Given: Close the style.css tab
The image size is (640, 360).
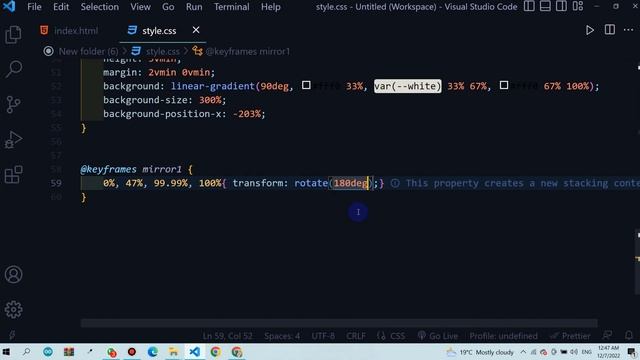Looking at the screenshot, I should [x=196, y=30].
